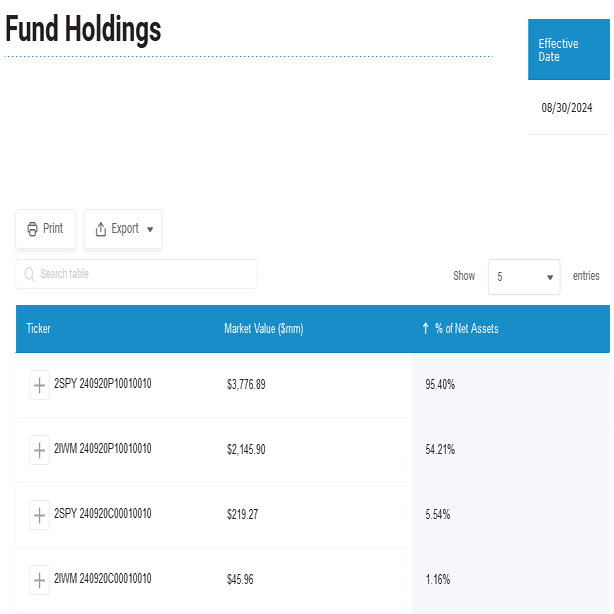
Task: Open the Export dropdown menu
Action: (123, 229)
